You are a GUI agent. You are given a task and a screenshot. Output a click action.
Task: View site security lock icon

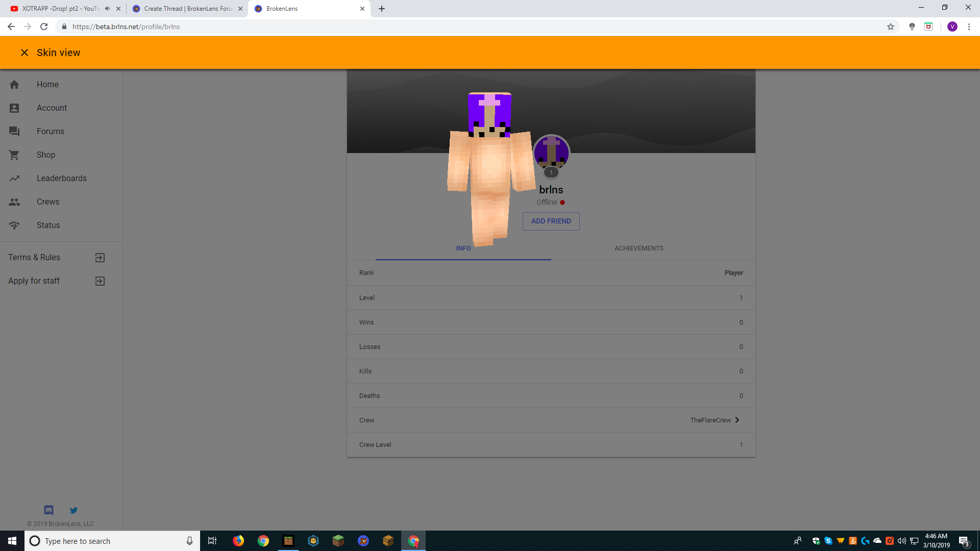(x=64, y=27)
